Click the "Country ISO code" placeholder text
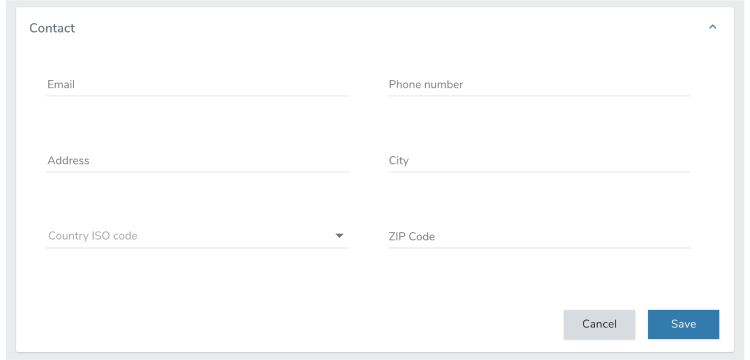This screenshot has width=750, height=360. click(93, 236)
